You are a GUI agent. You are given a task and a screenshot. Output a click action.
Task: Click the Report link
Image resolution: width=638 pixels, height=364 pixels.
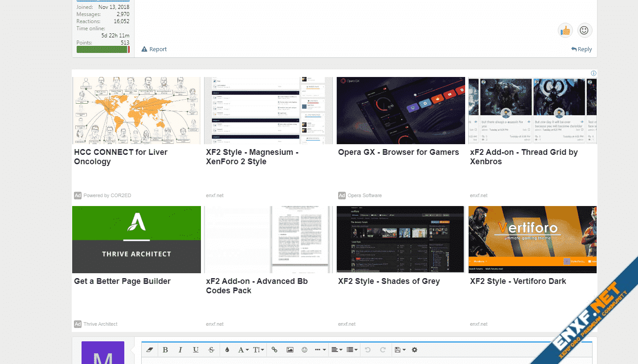coord(154,49)
